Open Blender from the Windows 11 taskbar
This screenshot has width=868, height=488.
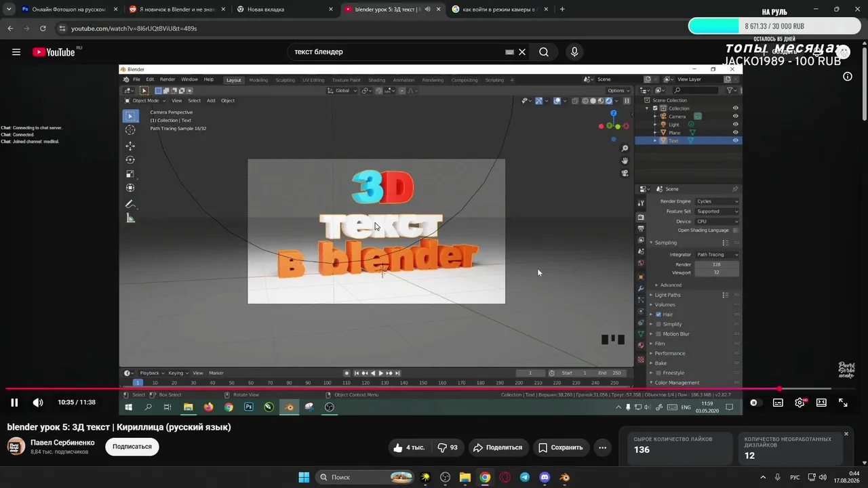(564, 477)
